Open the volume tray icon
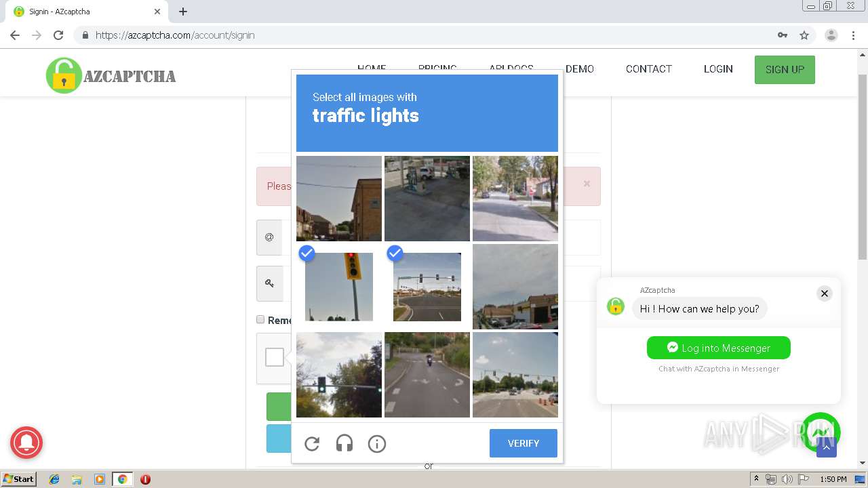 pos(787,479)
